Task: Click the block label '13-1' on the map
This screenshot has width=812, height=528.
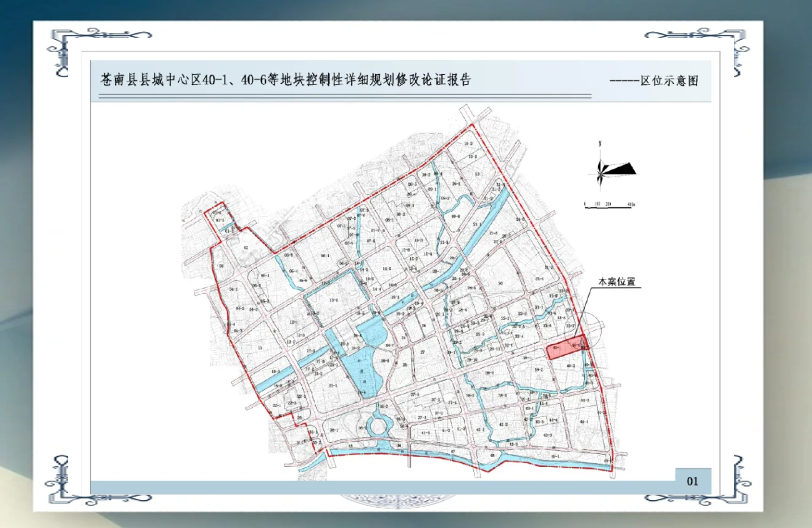Action: pyautogui.click(x=334, y=300)
